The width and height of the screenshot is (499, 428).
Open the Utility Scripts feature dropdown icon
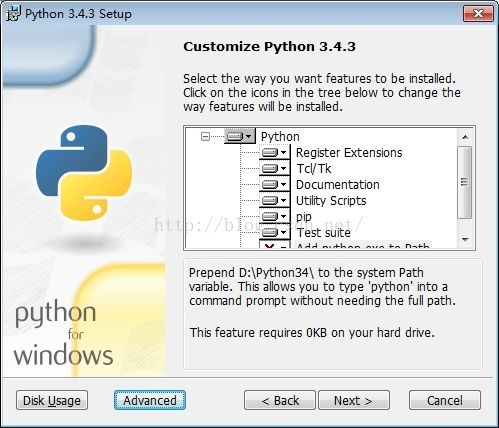(x=274, y=201)
